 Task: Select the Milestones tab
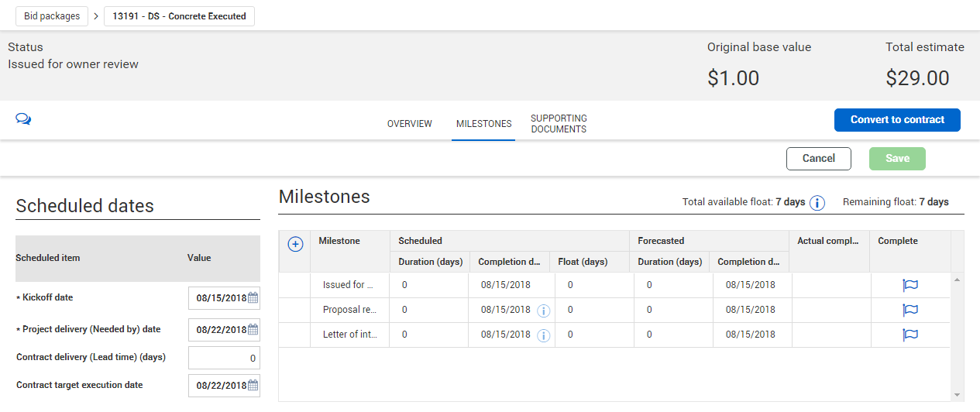click(483, 124)
